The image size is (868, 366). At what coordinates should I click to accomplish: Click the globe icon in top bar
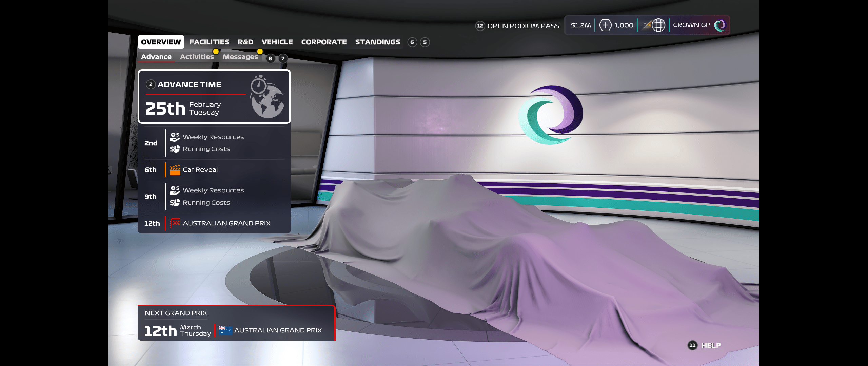tap(658, 25)
